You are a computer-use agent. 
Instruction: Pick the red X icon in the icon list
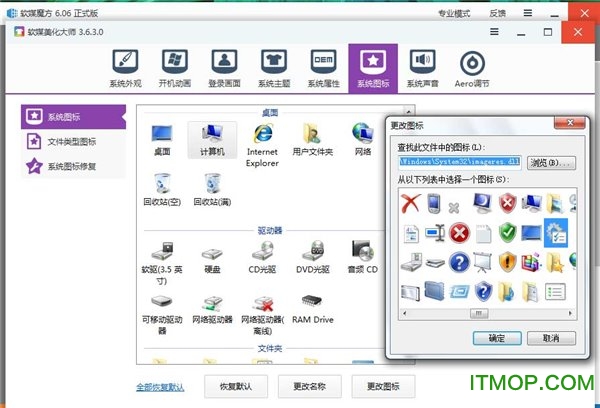click(x=410, y=204)
